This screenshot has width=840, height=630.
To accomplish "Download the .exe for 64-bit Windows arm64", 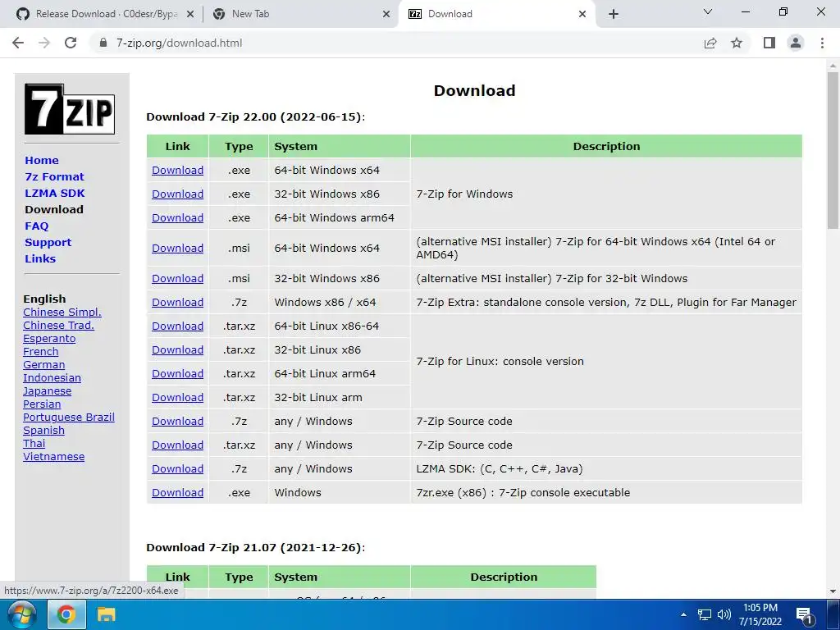I will pos(177,218).
